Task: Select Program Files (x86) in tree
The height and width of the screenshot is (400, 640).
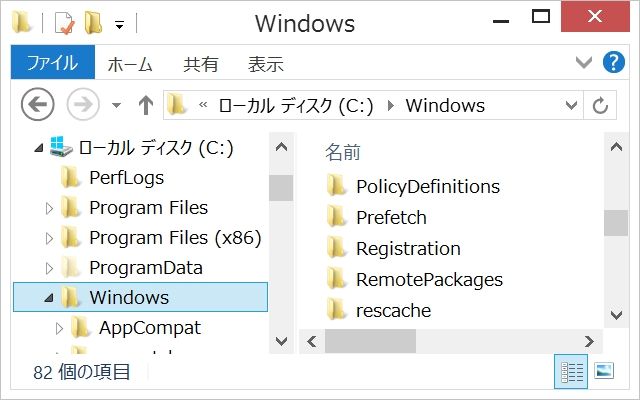Action: click(175, 238)
